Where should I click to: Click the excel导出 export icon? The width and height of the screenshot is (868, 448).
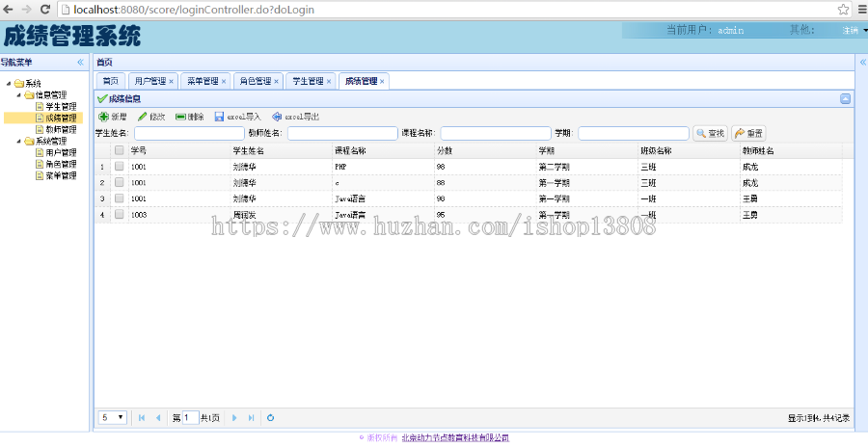coord(277,117)
